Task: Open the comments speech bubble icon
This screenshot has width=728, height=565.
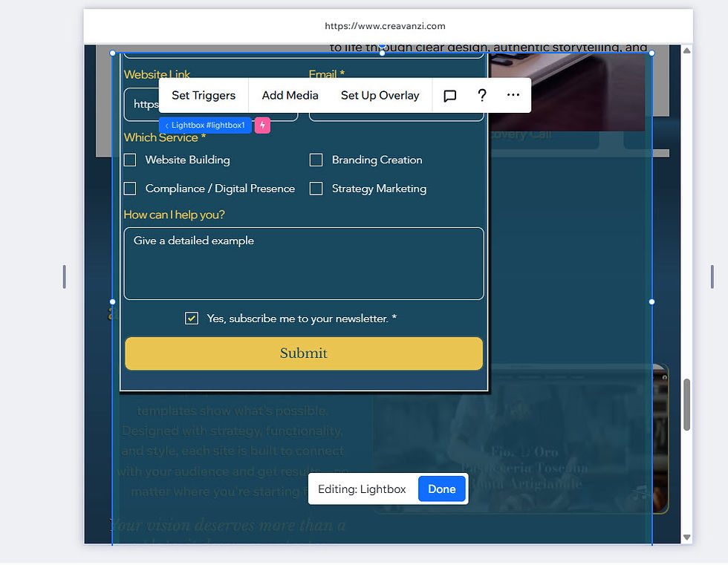Action: pyautogui.click(x=449, y=95)
